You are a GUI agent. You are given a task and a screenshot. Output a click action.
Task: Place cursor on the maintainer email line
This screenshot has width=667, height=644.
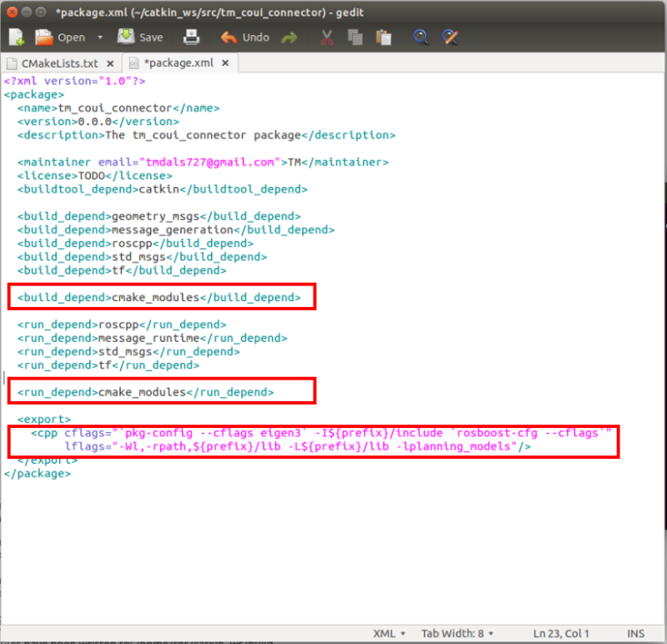coord(167,162)
